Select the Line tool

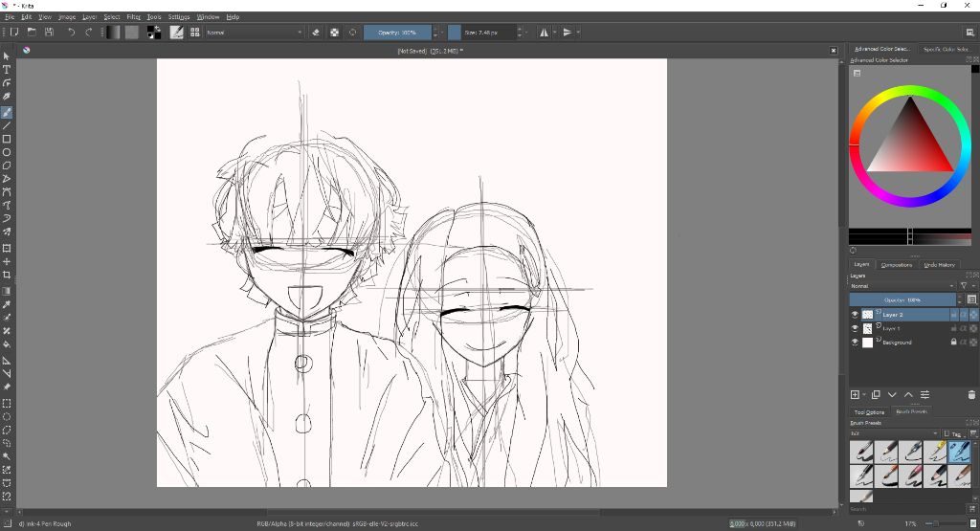coord(7,125)
